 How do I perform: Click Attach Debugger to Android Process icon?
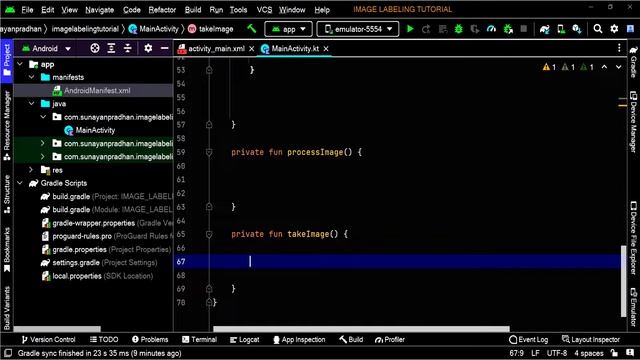[x=508, y=29]
